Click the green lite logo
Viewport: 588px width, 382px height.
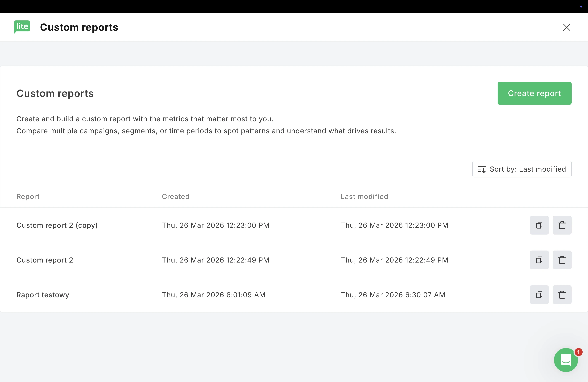coord(22,27)
